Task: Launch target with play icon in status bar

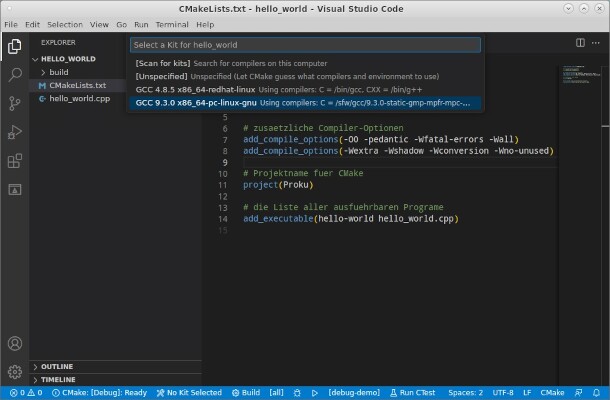Action: pyautogui.click(x=314, y=393)
